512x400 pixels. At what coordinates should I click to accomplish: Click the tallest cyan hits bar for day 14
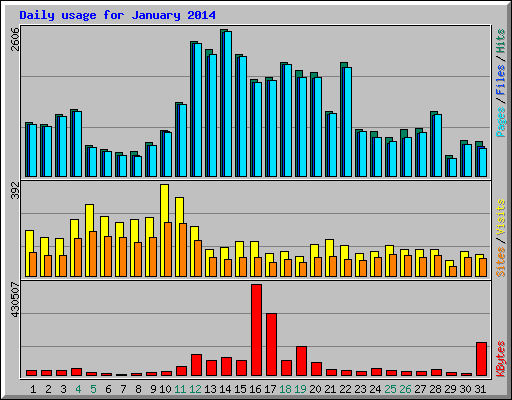click(x=228, y=104)
